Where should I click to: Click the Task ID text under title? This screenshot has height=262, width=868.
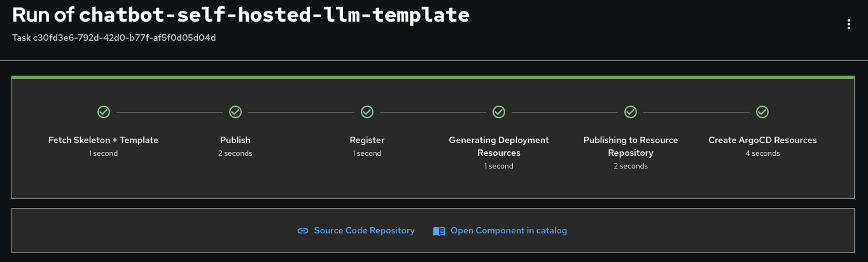click(x=114, y=38)
